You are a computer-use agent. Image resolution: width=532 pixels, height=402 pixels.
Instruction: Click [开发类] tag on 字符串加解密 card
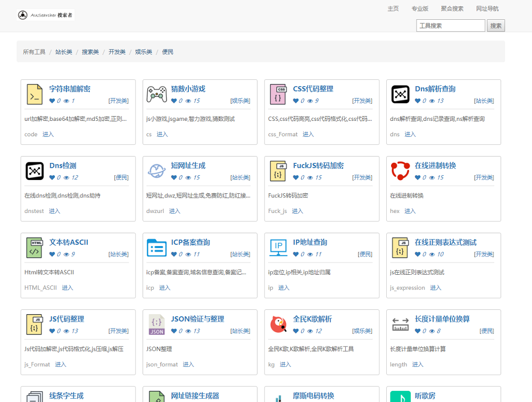click(119, 101)
